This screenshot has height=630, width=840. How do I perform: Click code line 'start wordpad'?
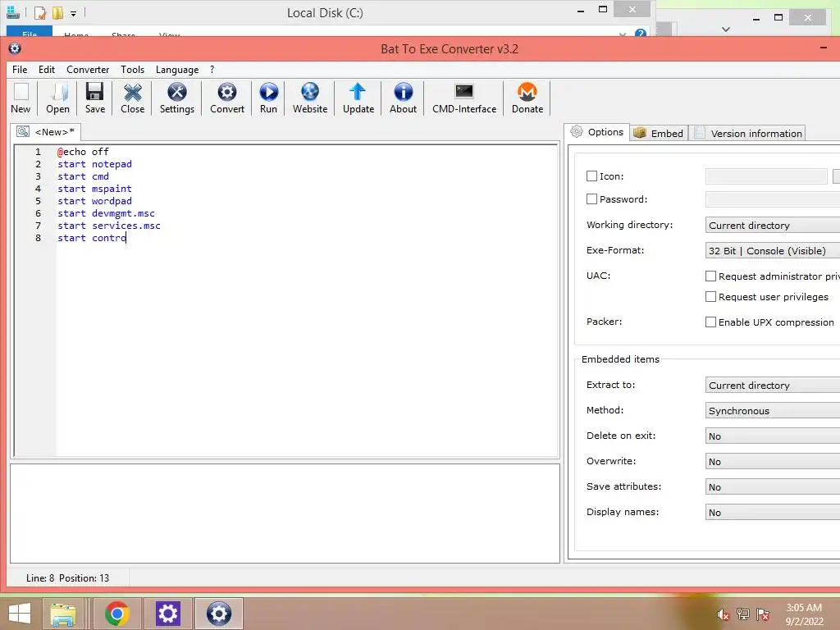coord(94,201)
